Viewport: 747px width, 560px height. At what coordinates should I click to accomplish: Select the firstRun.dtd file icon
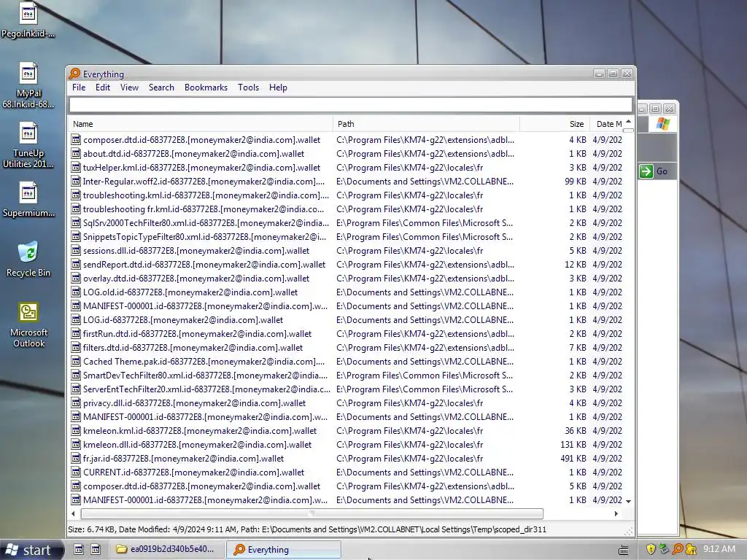tap(76, 334)
